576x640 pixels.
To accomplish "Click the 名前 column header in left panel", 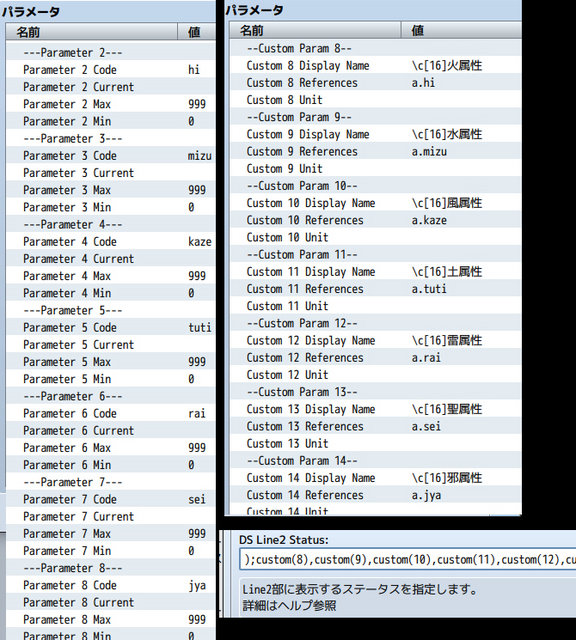I will 92,32.
